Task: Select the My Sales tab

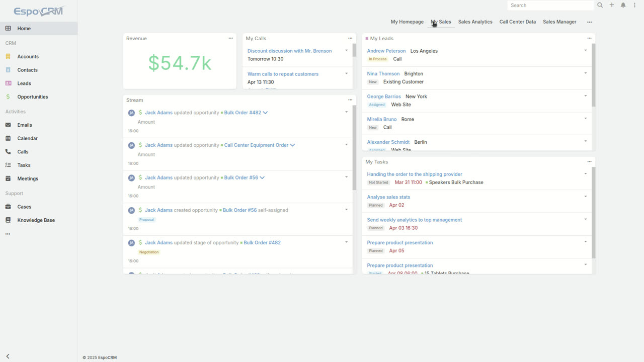Action: pos(441,22)
